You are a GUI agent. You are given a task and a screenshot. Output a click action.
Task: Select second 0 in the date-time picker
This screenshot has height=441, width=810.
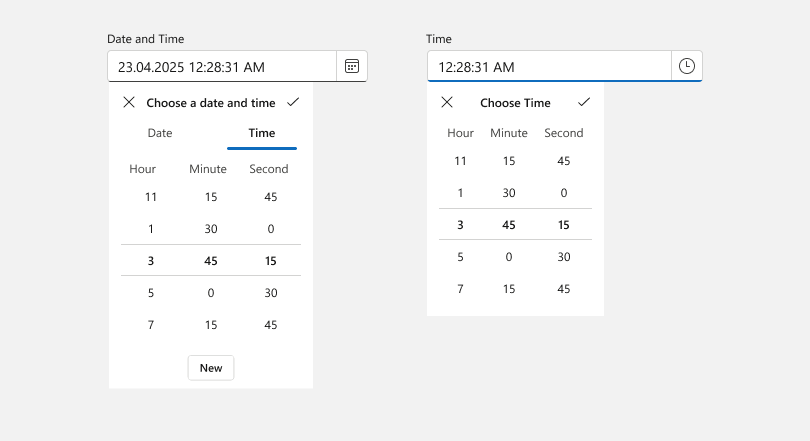click(x=270, y=229)
